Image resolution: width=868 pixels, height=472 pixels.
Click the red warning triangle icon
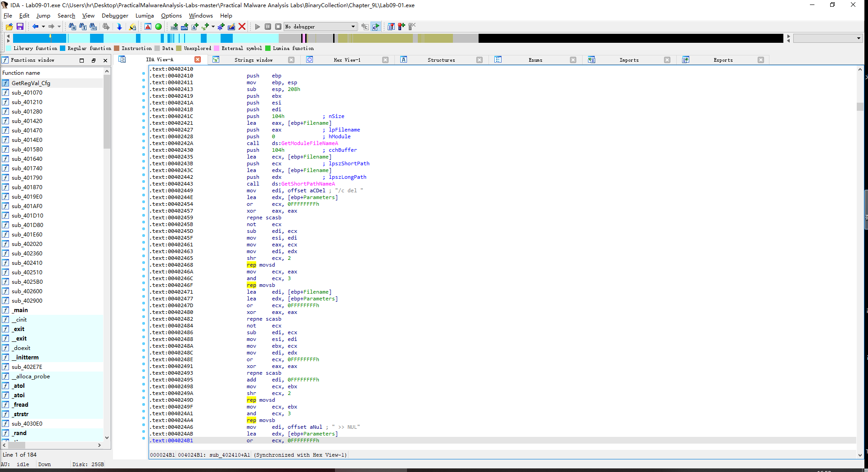coord(148,27)
